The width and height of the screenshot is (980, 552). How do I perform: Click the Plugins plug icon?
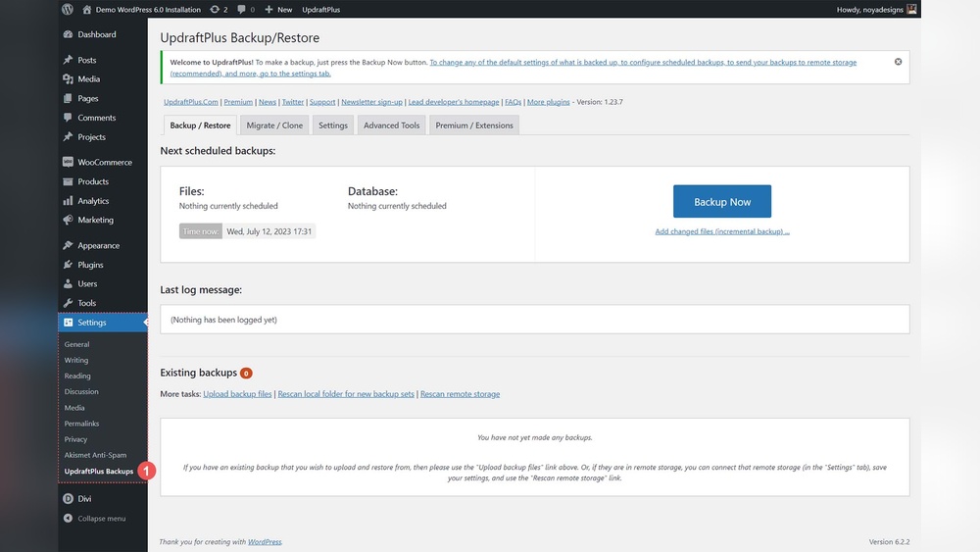click(69, 265)
